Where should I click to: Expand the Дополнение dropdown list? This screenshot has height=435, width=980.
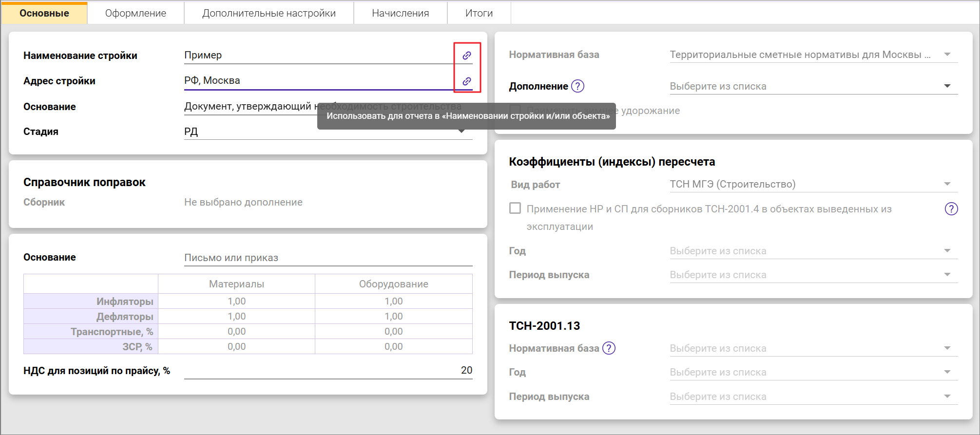947,86
